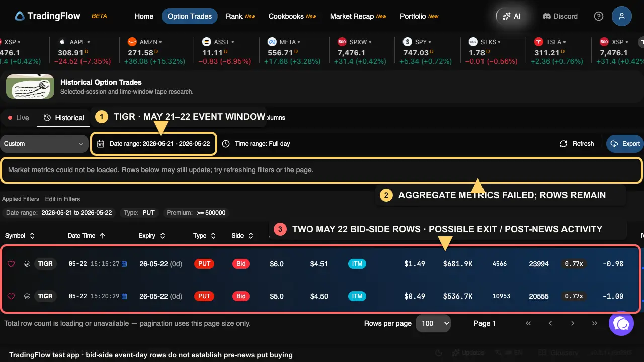The image size is (644, 362).
Task: Favorite the 15:15:27 TIGR row heart
Action: (x=11, y=264)
